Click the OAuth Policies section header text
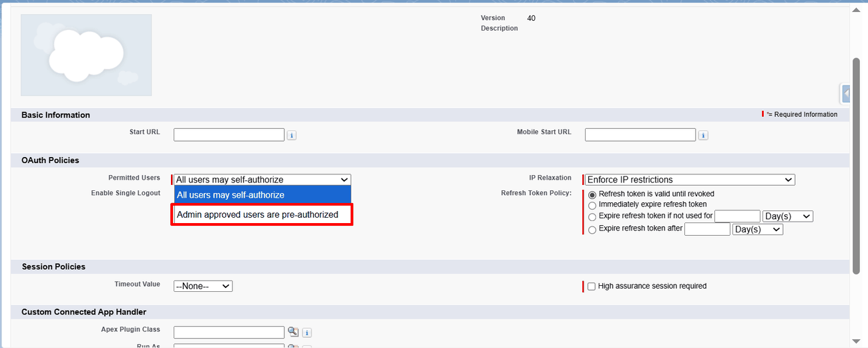The height and width of the screenshot is (348, 868). pyautogui.click(x=50, y=160)
